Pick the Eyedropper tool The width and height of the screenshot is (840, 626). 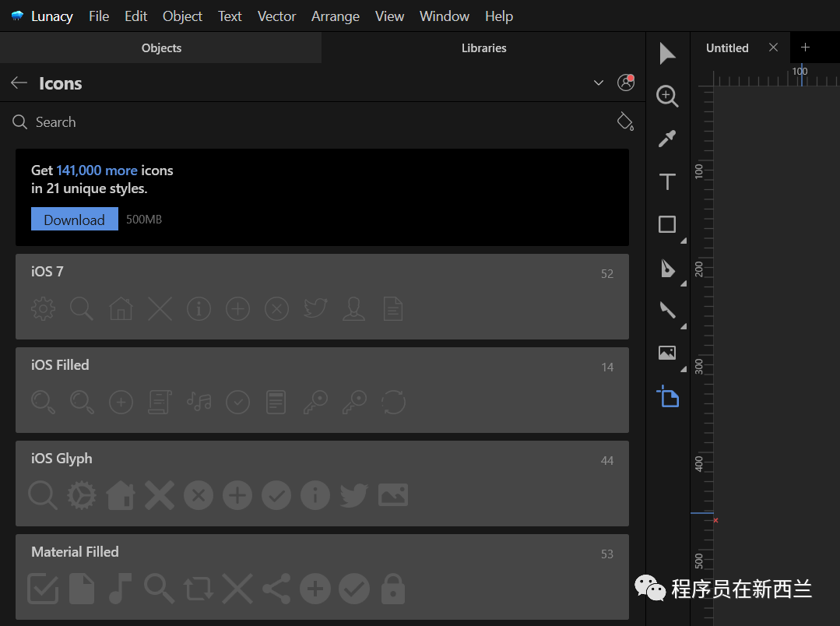point(667,139)
